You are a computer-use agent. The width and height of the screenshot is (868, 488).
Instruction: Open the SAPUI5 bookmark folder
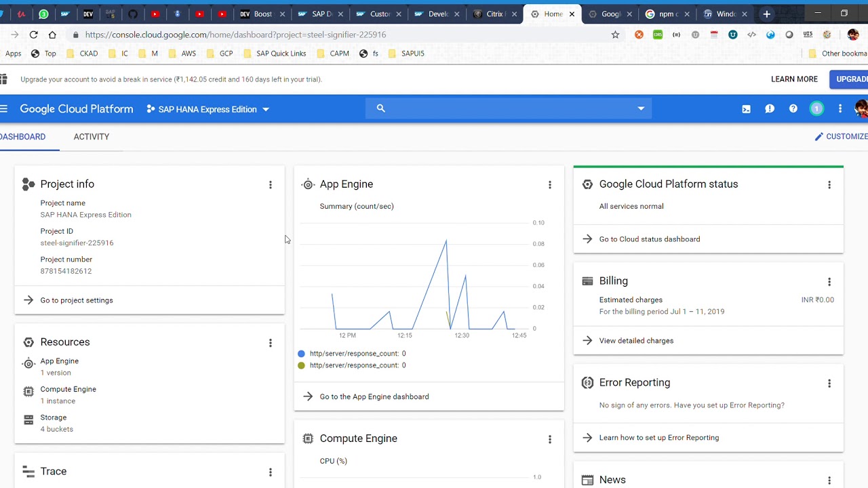click(x=406, y=54)
